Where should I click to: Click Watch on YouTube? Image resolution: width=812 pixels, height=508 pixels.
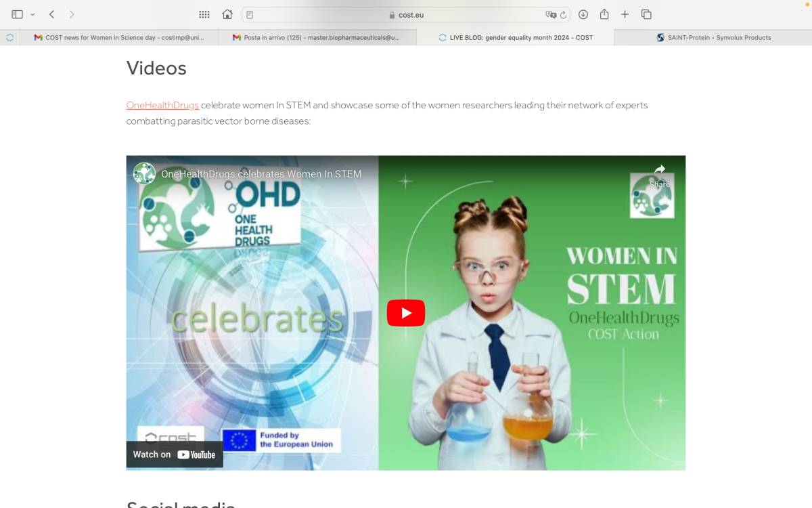[175, 454]
